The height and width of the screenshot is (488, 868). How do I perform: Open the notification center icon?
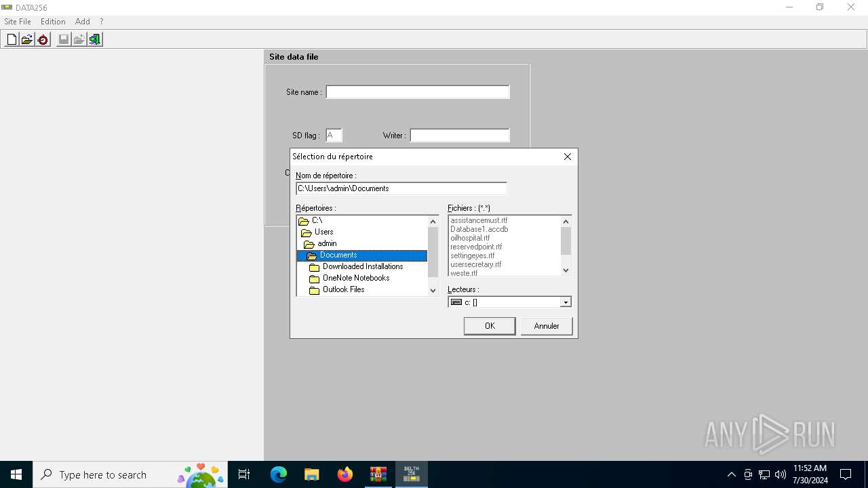pos(846,474)
